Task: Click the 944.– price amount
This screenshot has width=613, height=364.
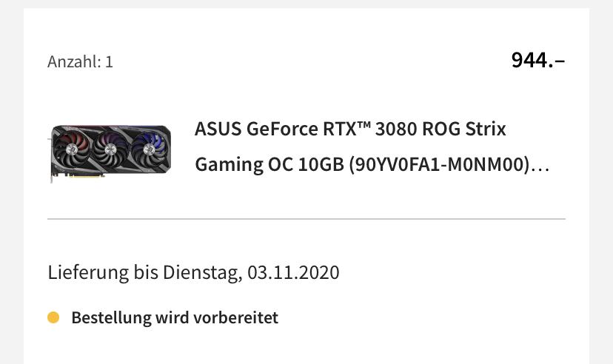Action: pyautogui.click(x=537, y=61)
